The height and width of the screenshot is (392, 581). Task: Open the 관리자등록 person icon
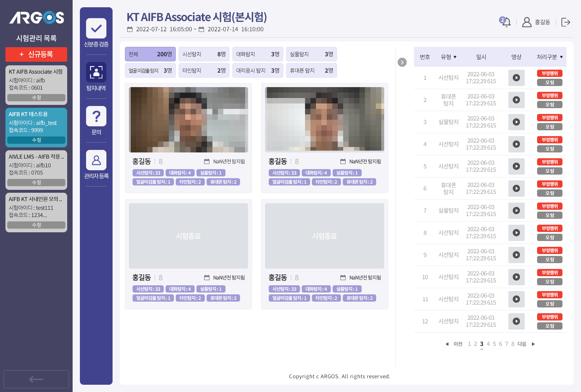[x=96, y=160]
